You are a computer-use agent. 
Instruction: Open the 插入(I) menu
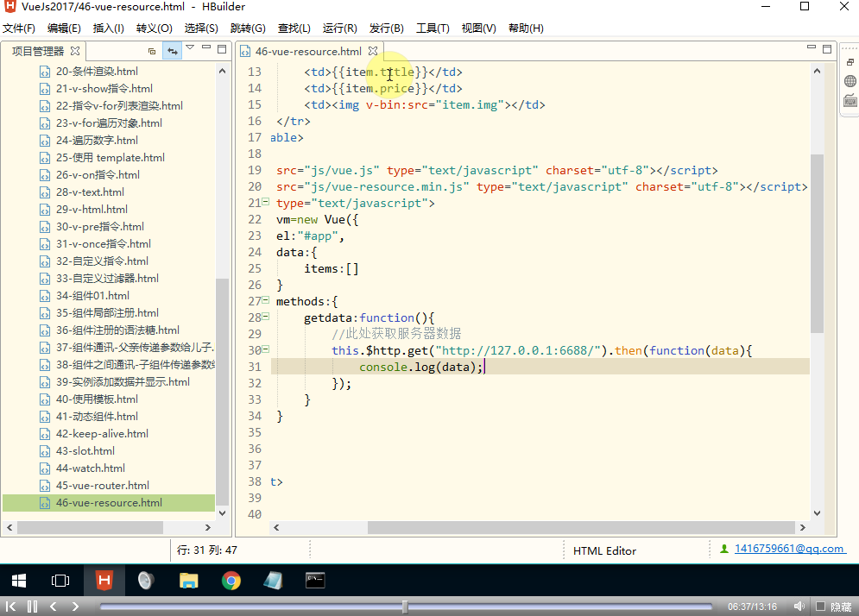click(109, 28)
